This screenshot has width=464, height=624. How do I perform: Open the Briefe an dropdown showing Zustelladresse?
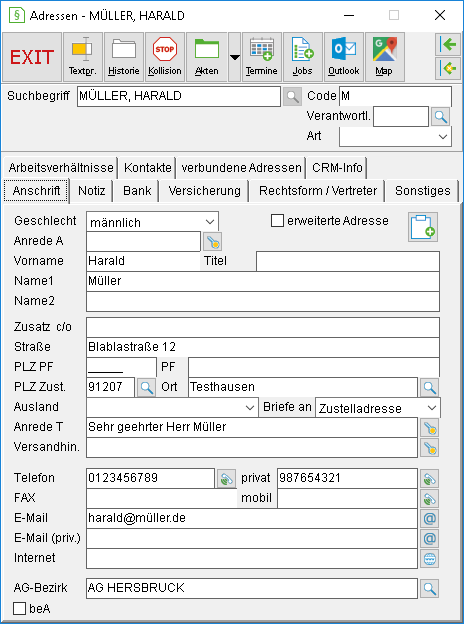[x=378, y=408]
